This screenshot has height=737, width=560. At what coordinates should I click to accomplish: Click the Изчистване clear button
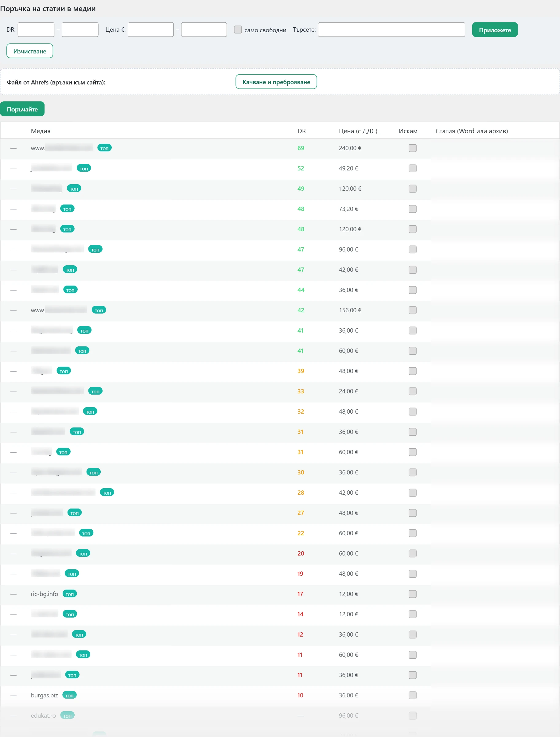30,51
